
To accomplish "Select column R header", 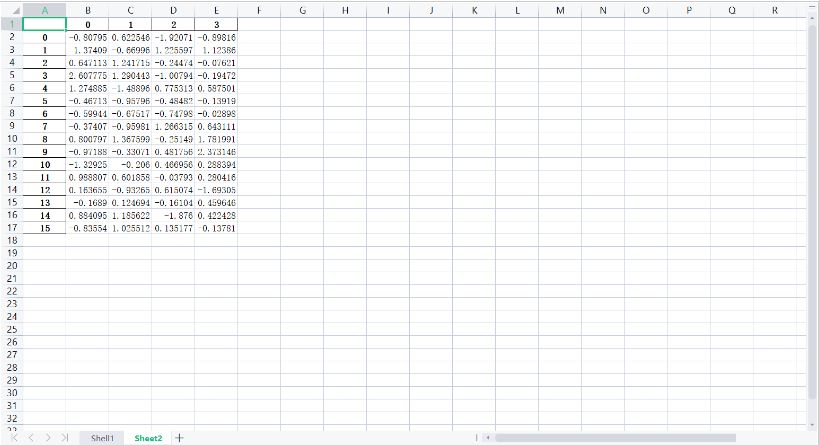I will 775,10.
